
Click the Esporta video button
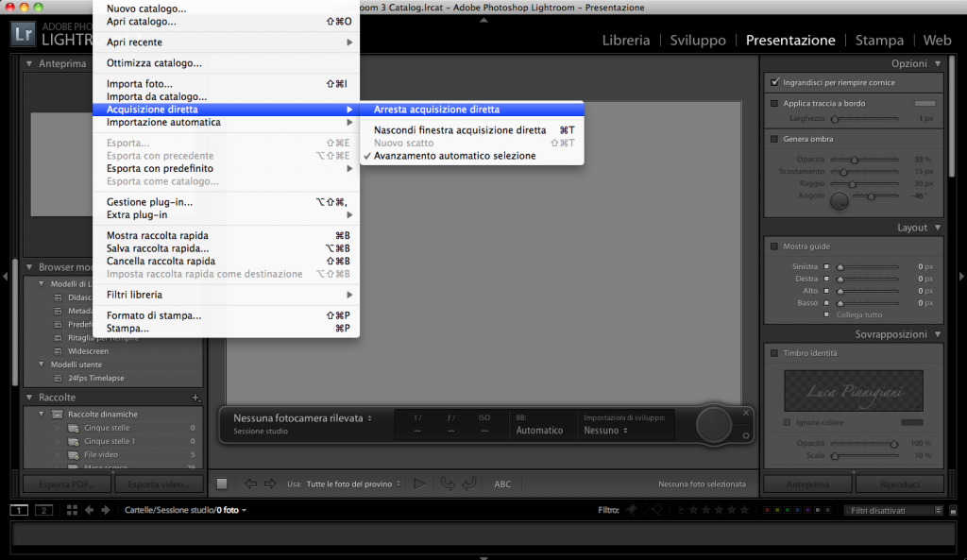coord(159,484)
